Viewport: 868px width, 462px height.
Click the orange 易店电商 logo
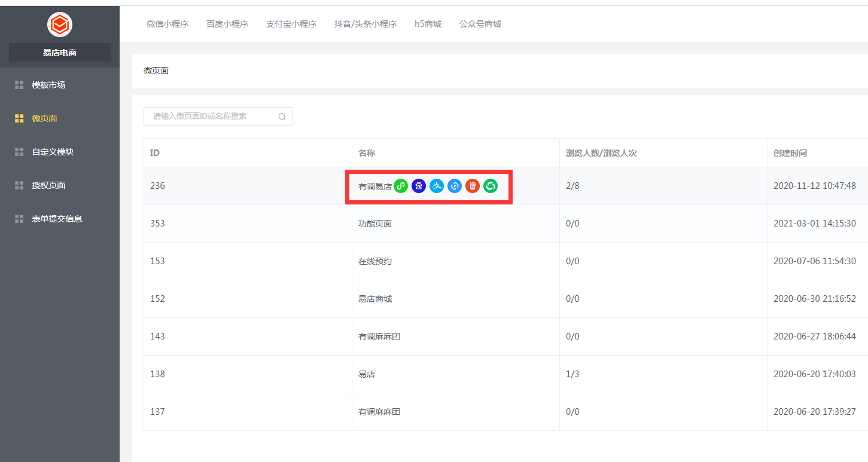(x=60, y=25)
